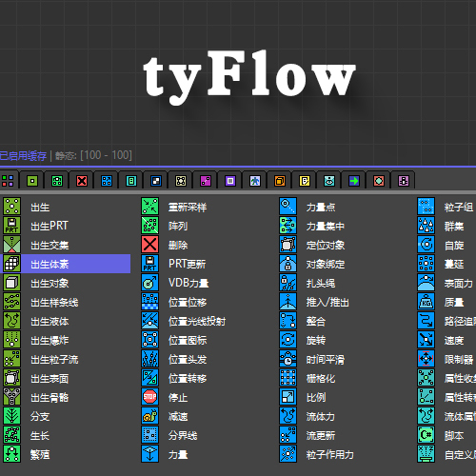Select '位置头发' in the list
The width and height of the screenshot is (476, 476).
pos(188,359)
